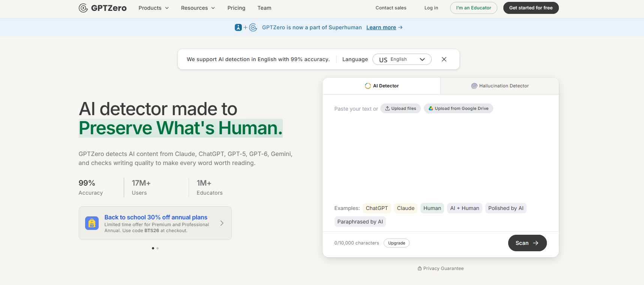Expand the Resources menu

pyautogui.click(x=198, y=8)
